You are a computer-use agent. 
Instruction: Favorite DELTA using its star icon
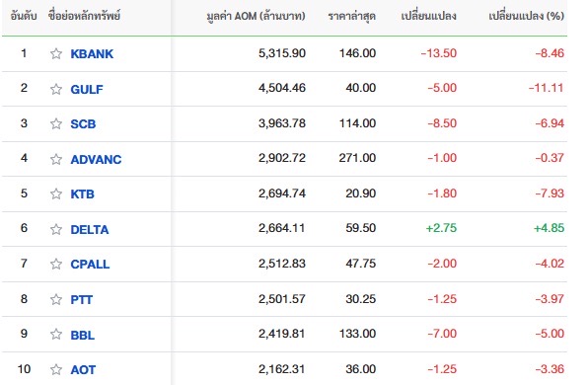tap(56, 229)
